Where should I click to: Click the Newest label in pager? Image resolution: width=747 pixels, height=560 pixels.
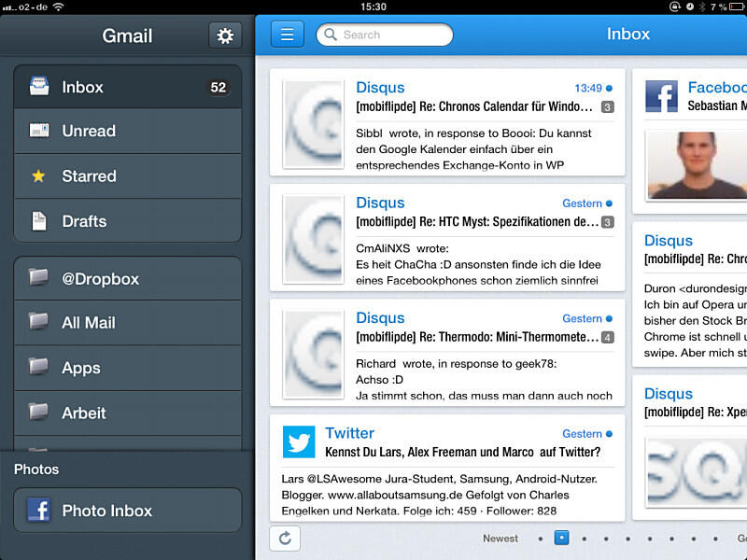click(x=500, y=539)
